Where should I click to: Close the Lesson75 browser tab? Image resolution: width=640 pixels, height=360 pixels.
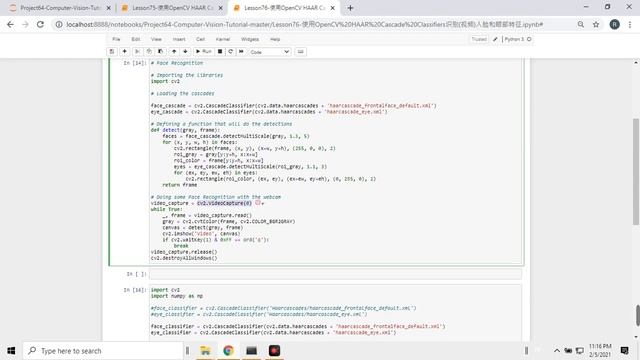221,8
